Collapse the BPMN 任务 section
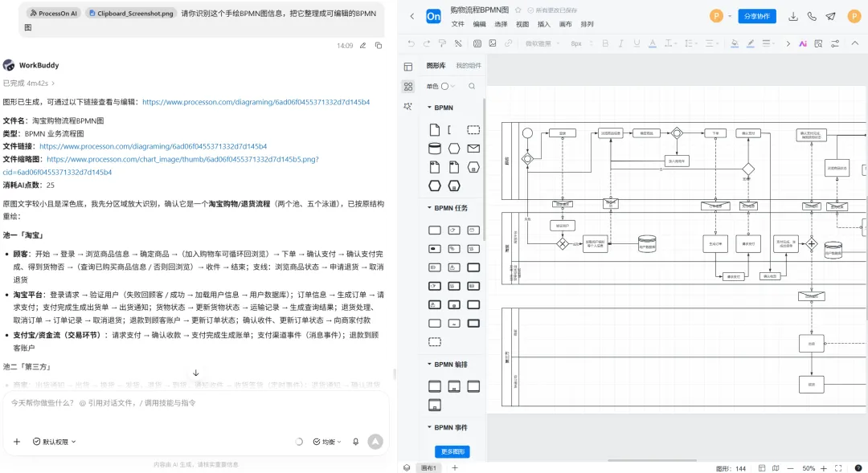 coord(429,208)
